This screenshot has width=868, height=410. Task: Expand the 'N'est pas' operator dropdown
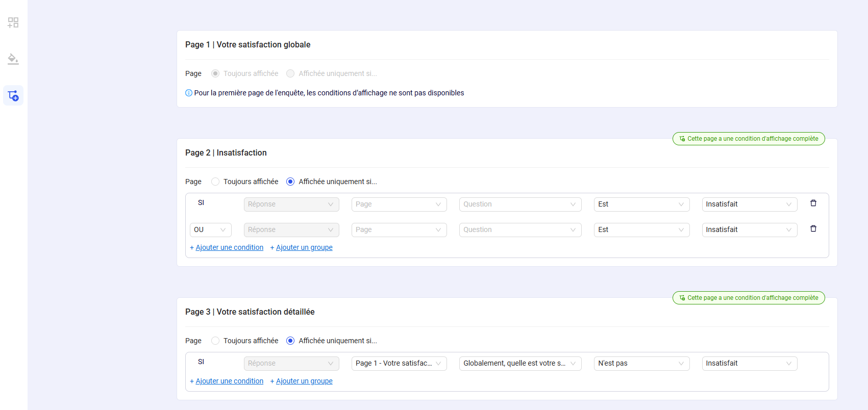click(x=641, y=364)
